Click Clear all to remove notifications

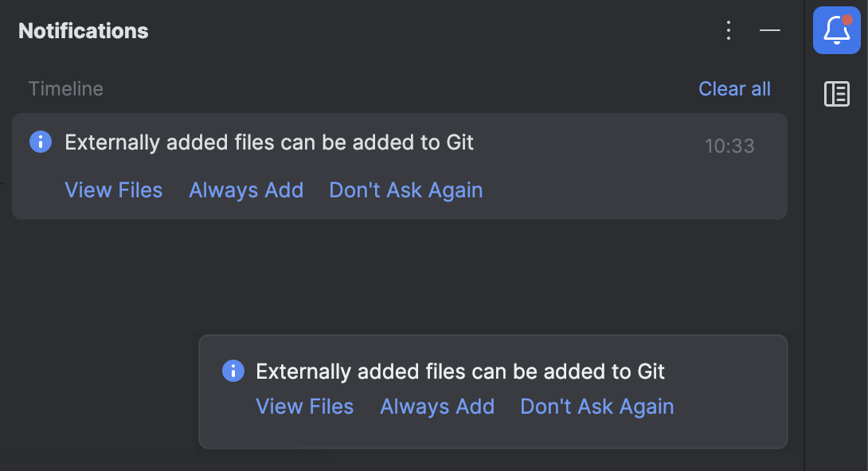point(733,88)
